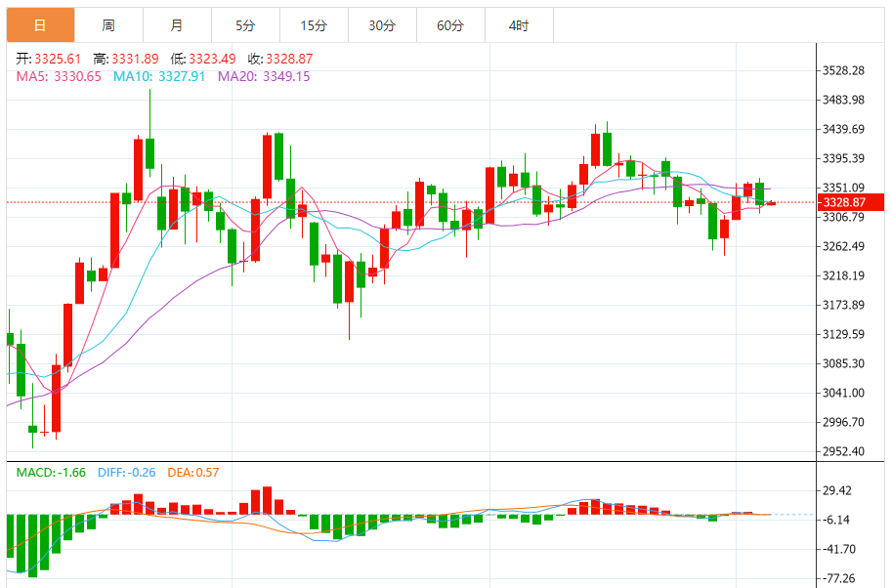This screenshot has height=588, width=892.
Task: Click the 3483.98 price axis label
Action: coord(843,100)
